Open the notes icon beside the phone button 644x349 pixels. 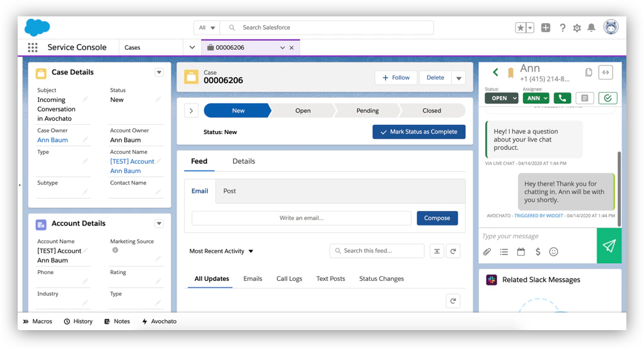(585, 98)
